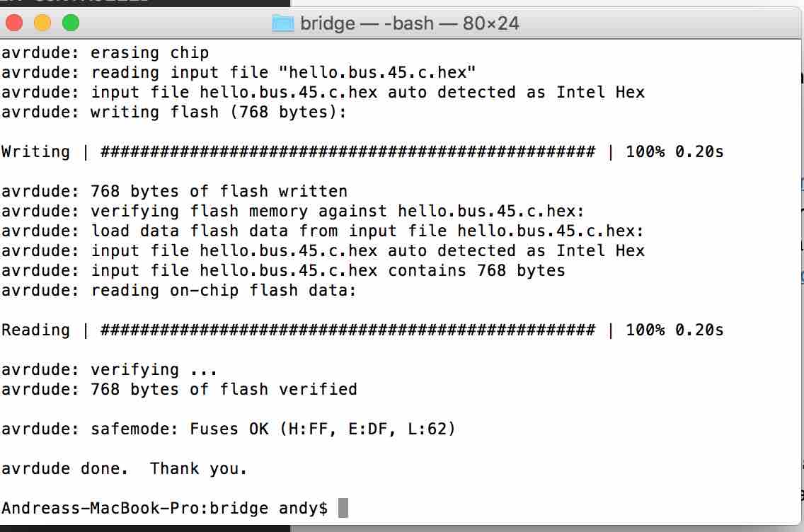Click the '768 bytes of flash verified' line
804x532 pixels.
click(x=224, y=389)
